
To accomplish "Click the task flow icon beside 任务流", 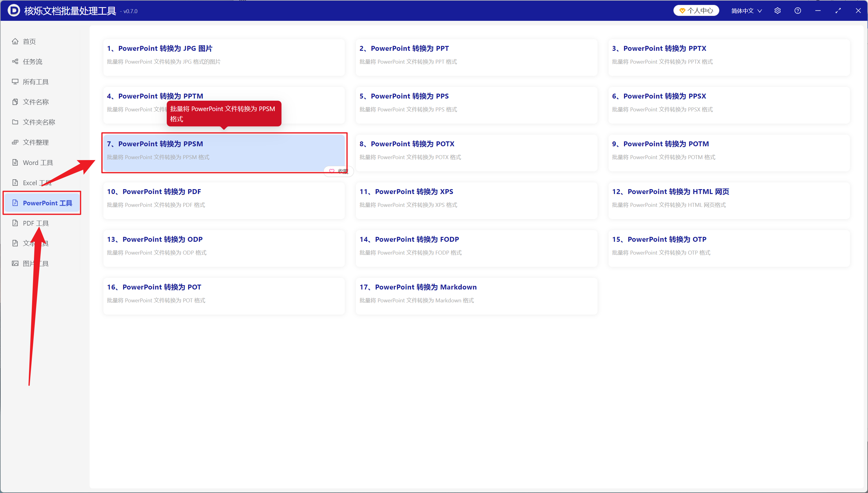I will 15,61.
